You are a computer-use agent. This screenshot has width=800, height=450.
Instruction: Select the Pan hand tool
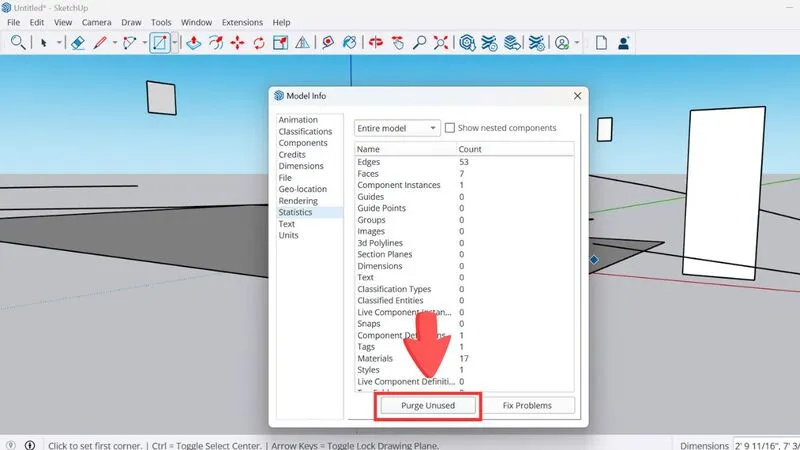coord(398,43)
